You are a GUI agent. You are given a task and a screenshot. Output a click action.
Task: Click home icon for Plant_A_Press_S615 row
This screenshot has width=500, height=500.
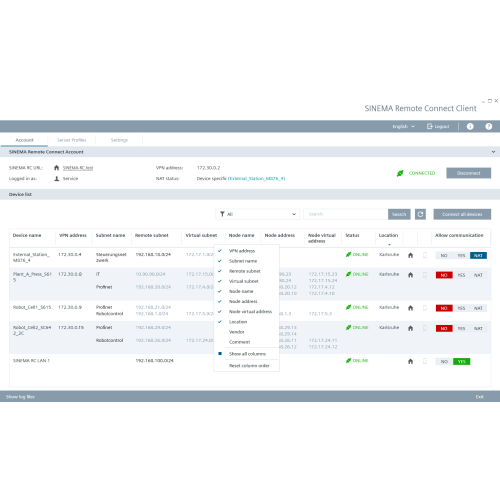[x=411, y=275]
